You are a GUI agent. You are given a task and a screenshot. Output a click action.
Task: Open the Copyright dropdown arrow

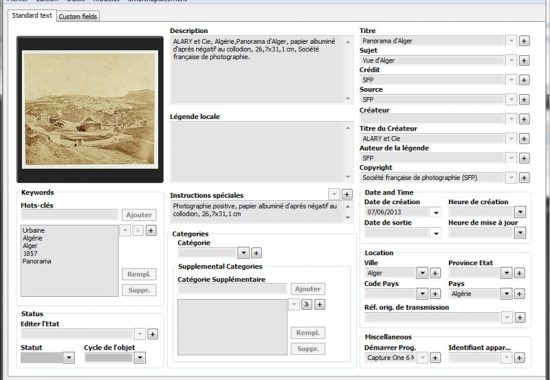pyautogui.click(x=511, y=178)
